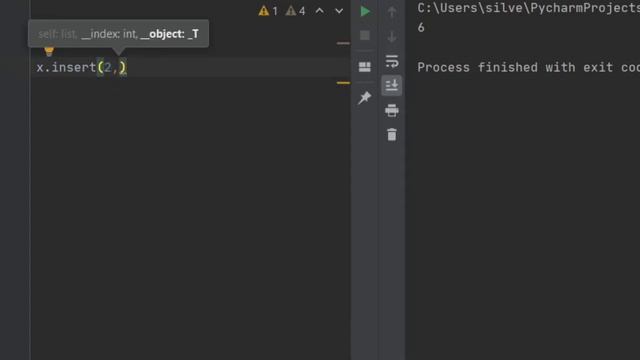Image resolution: width=640 pixels, height=360 pixels.
Task: Clear console with the trash icon
Action: coord(392,135)
